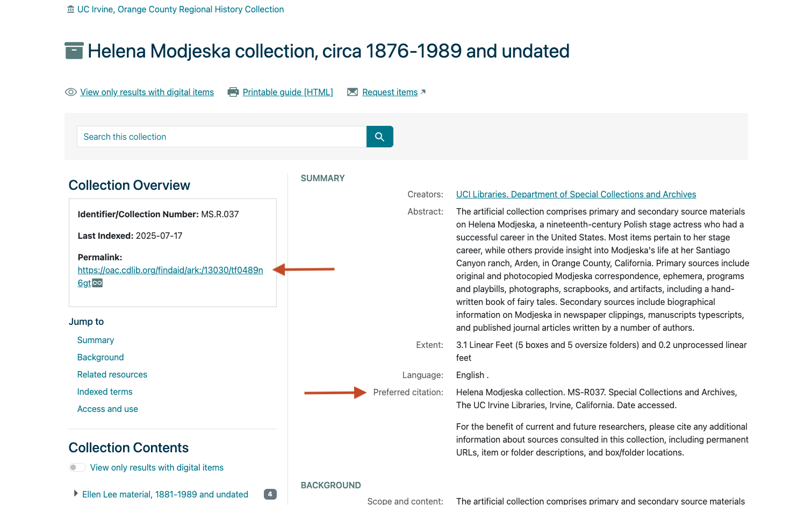The width and height of the screenshot is (812, 505).
Task: Click the eye icon for digital item results
Action: point(70,92)
